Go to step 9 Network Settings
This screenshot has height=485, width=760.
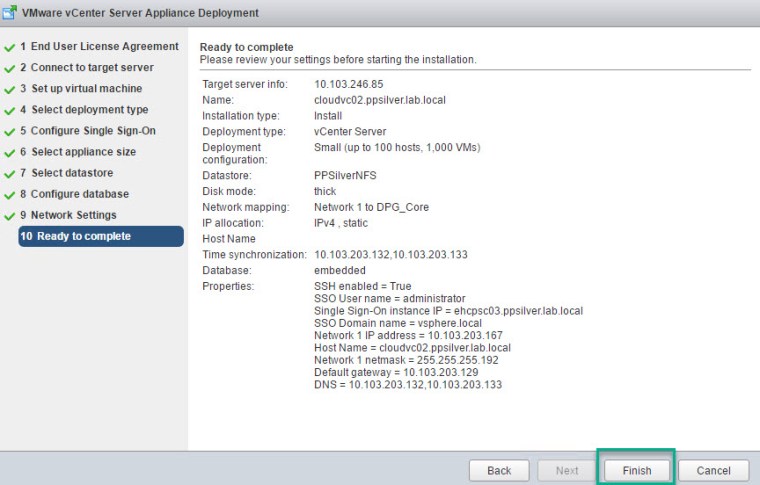point(68,215)
